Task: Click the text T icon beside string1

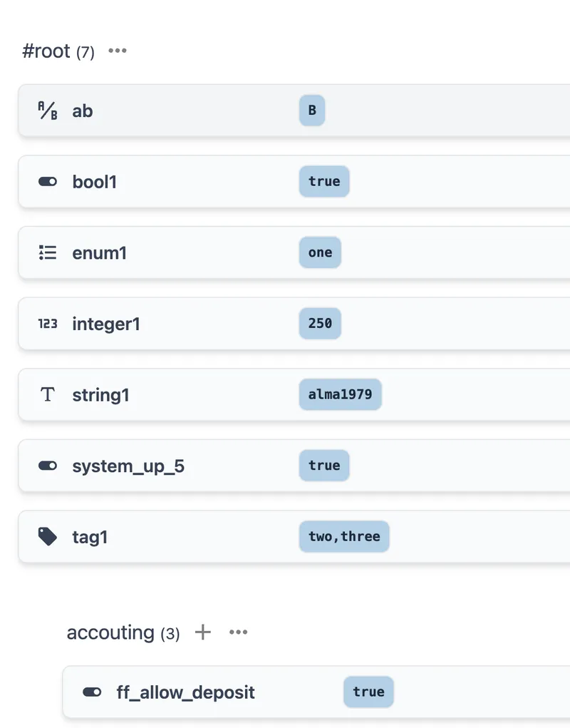Action: coord(48,395)
